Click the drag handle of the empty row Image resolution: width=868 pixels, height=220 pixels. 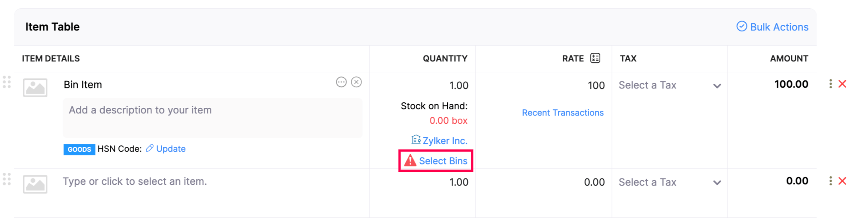(7, 179)
